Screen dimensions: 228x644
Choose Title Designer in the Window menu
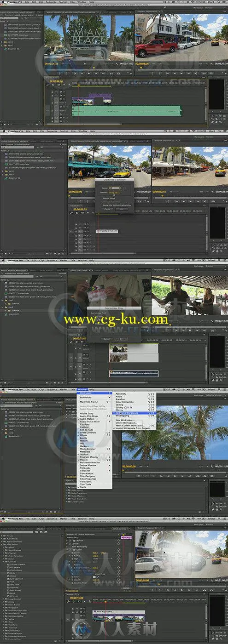coord(94,476)
